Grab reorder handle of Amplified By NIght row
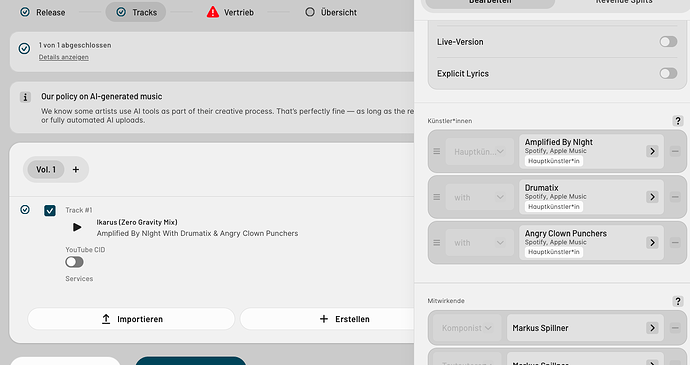The width and height of the screenshot is (690, 365). tap(437, 151)
